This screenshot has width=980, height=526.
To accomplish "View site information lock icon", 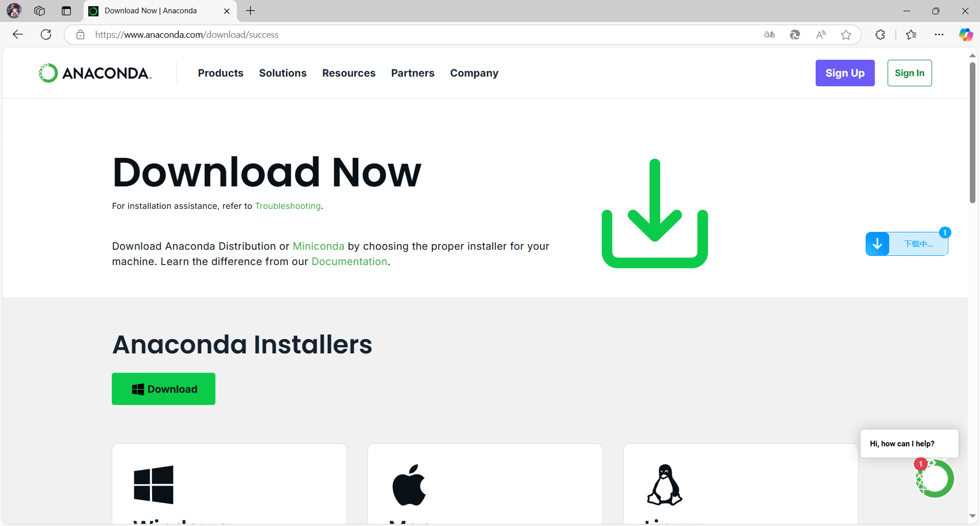I will tap(80, 35).
